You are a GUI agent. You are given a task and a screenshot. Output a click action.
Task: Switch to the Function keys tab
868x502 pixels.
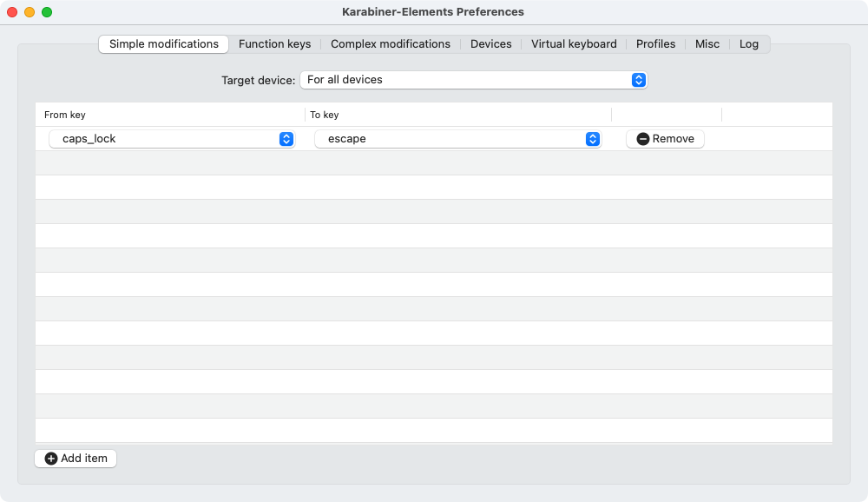point(274,44)
